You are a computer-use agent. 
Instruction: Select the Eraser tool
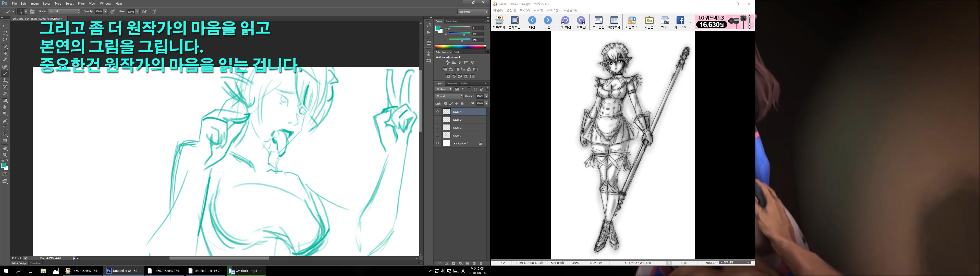pyautogui.click(x=5, y=94)
